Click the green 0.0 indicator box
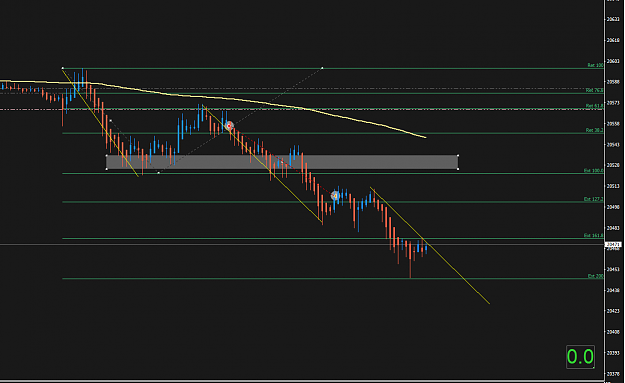625x383 pixels. tap(580, 357)
